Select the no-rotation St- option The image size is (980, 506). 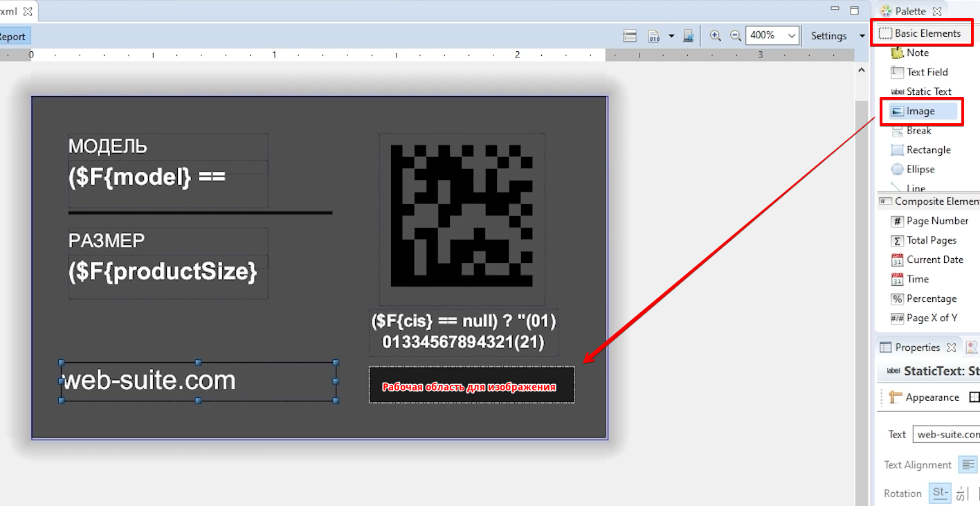(x=941, y=493)
